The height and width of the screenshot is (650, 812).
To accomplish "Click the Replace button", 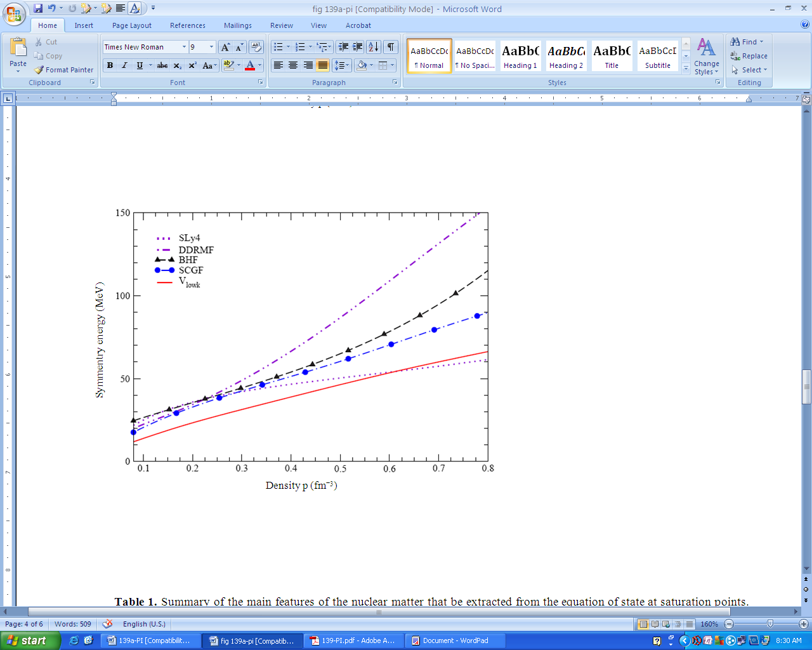I will pyautogui.click(x=749, y=56).
